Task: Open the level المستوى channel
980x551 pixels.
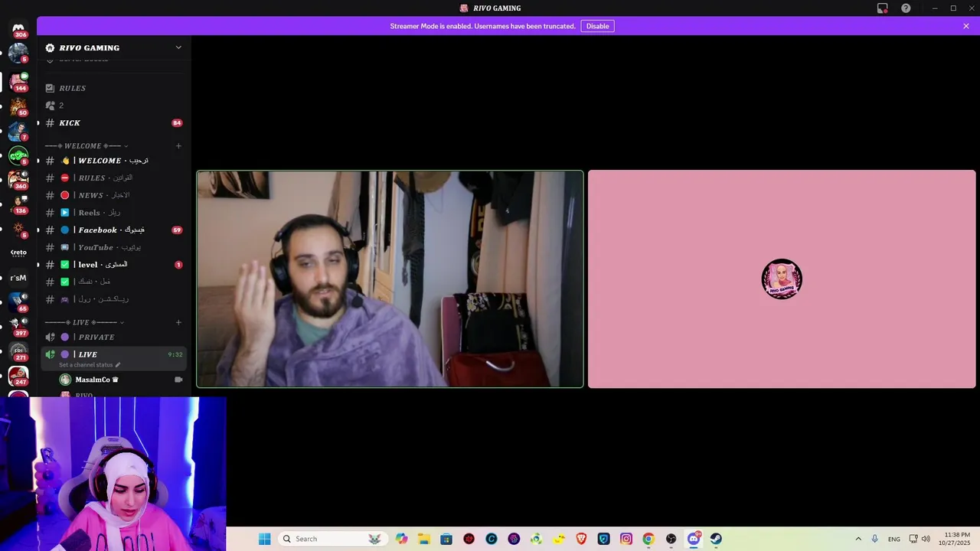Action: tap(114, 265)
